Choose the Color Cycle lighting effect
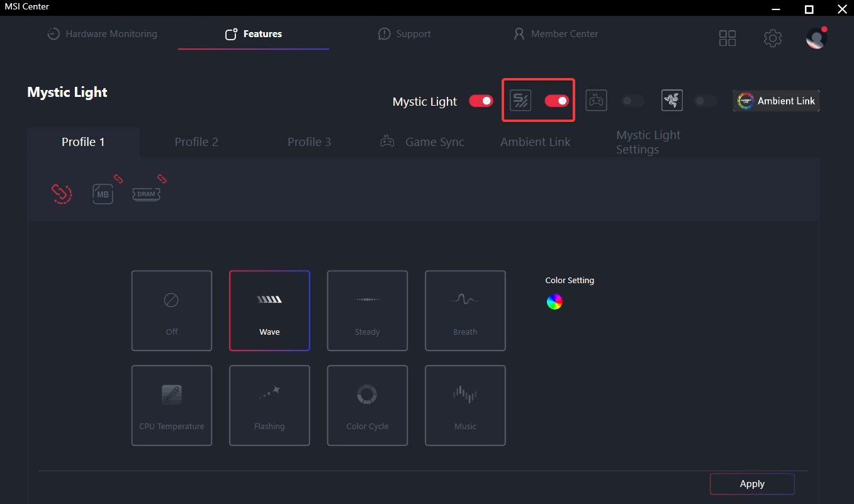Image resolution: width=854 pixels, height=504 pixels. coord(368,405)
